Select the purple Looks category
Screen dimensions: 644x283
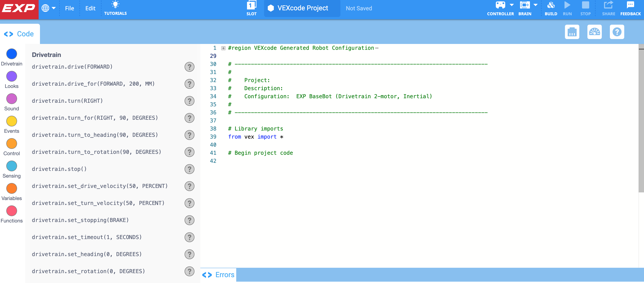11,80
